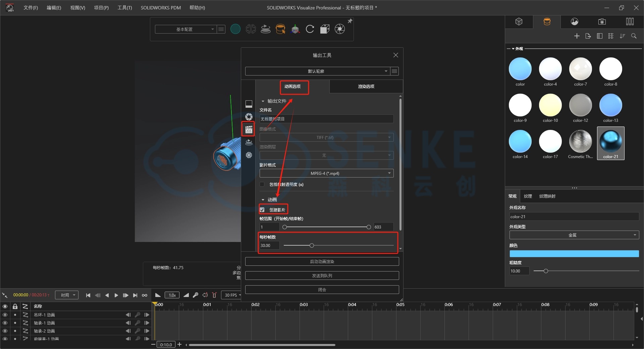
Task: Switch to the 动画选项 tab
Action: coord(292,87)
